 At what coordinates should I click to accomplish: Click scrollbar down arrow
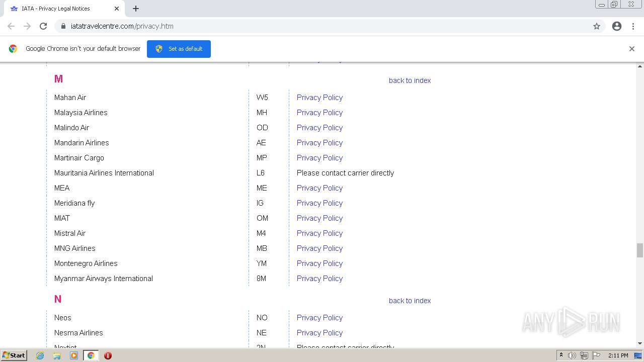[x=640, y=343]
